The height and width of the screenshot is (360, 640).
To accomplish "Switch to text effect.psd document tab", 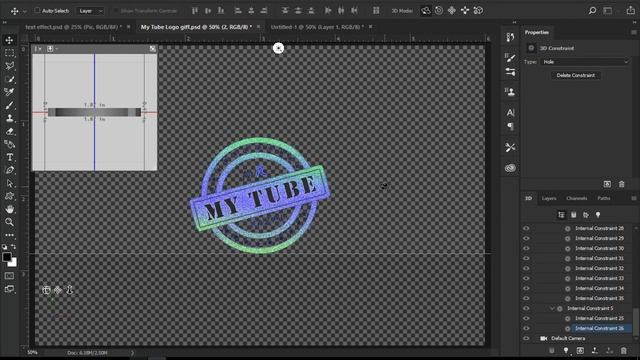I will click(x=73, y=27).
